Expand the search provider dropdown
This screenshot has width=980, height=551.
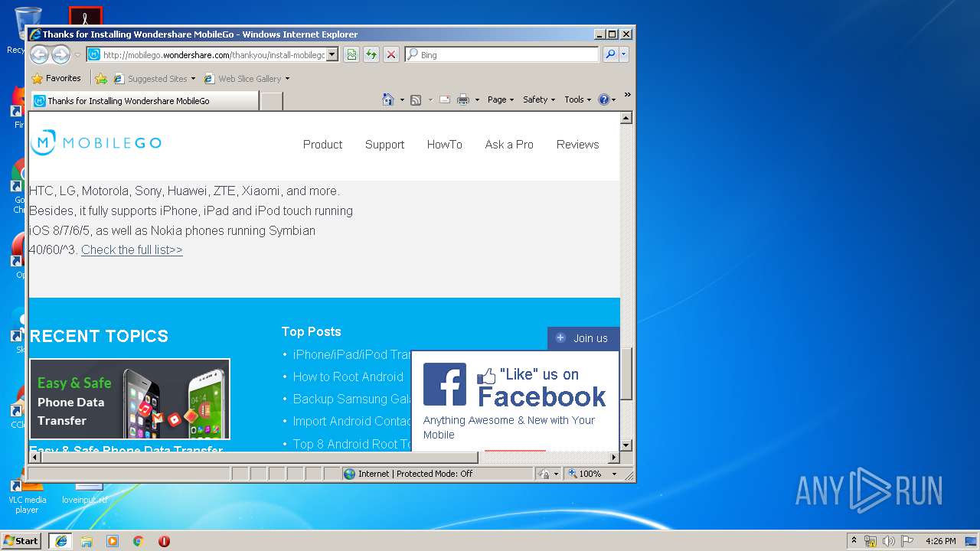coord(624,54)
